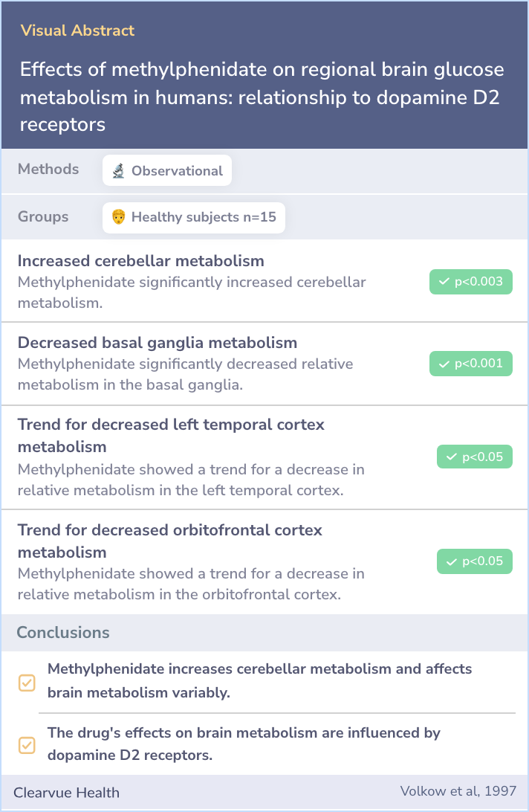This screenshot has width=529, height=812.
Task: Click the person emoji icon for Healthy subjects
Action: [119, 217]
